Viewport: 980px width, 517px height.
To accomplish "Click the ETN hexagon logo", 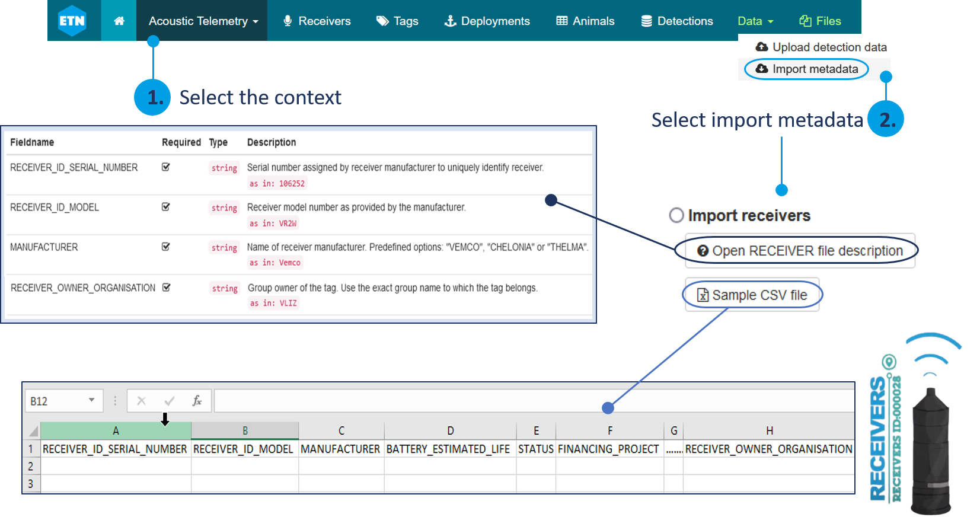I will 72,21.
